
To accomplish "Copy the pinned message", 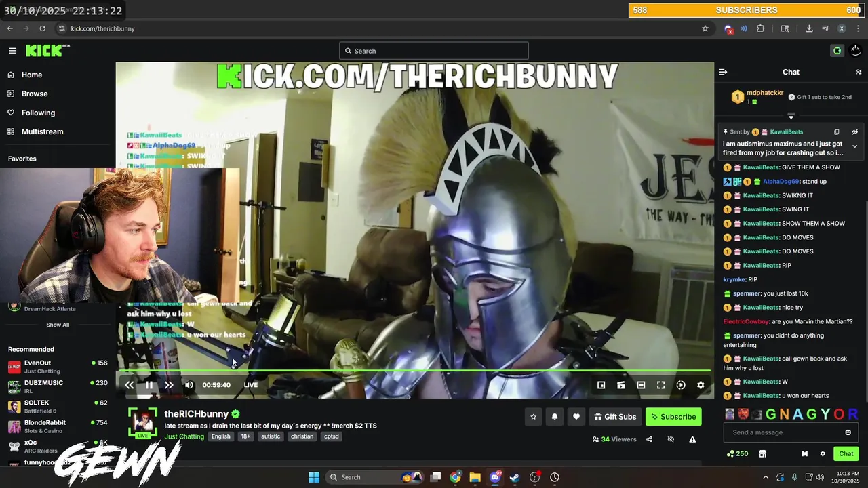I will tap(836, 132).
